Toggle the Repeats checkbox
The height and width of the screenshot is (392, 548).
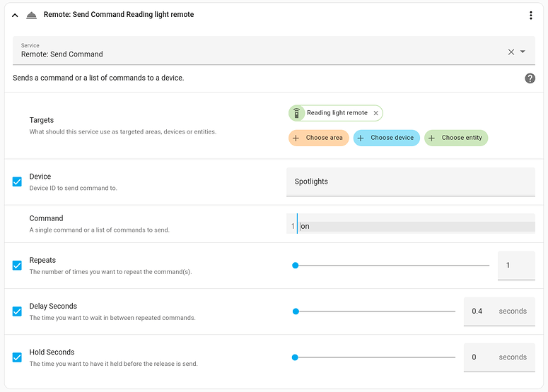[x=17, y=266]
